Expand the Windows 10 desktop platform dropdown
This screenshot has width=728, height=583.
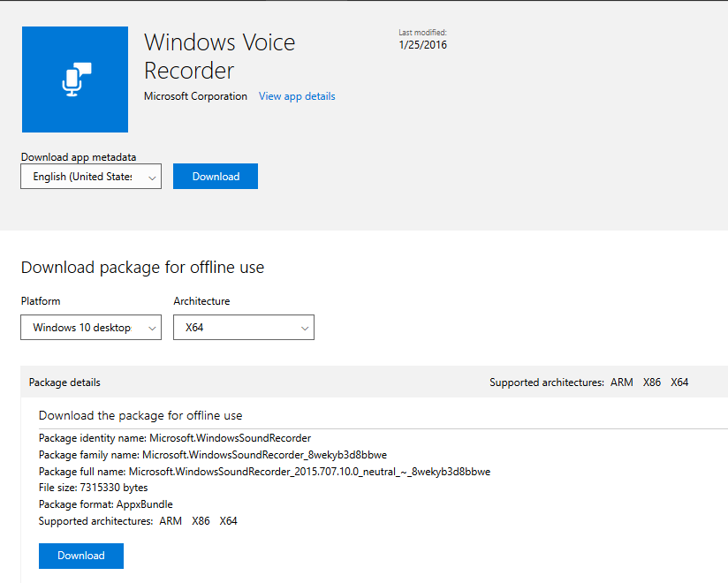[x=91, y=327]
